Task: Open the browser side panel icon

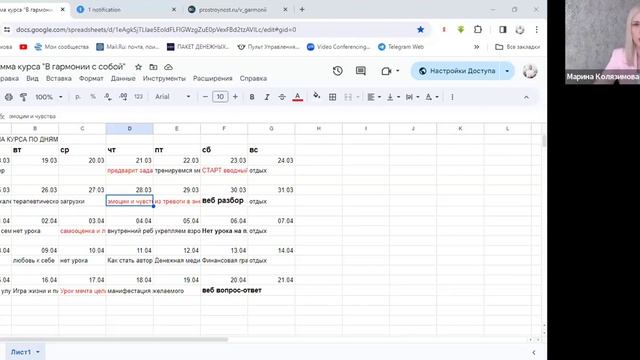Action: [x=503, y=29]
